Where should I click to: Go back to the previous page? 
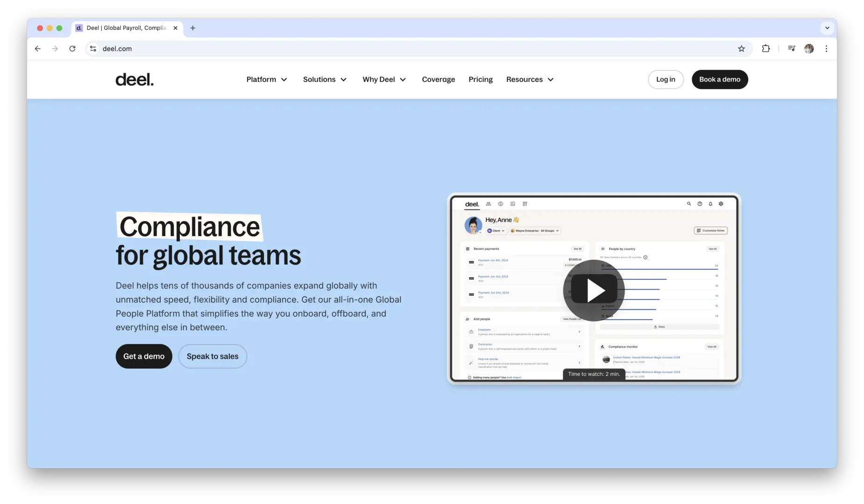point(38,49)
